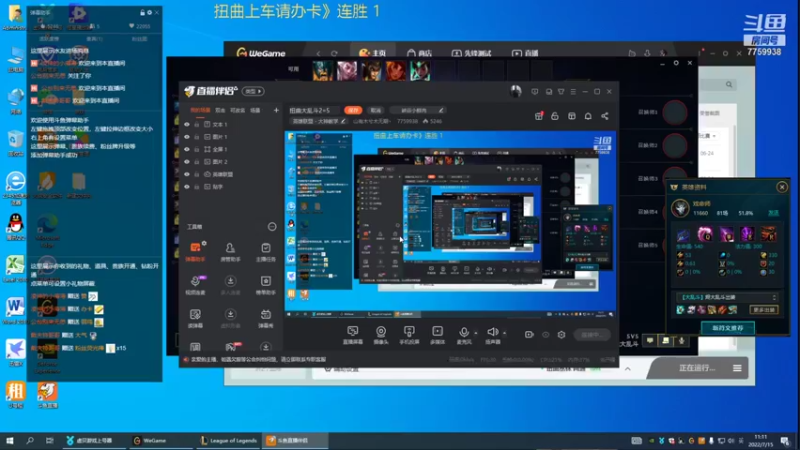Open the 主播任务 streamer tasks tool

(265, 252)
